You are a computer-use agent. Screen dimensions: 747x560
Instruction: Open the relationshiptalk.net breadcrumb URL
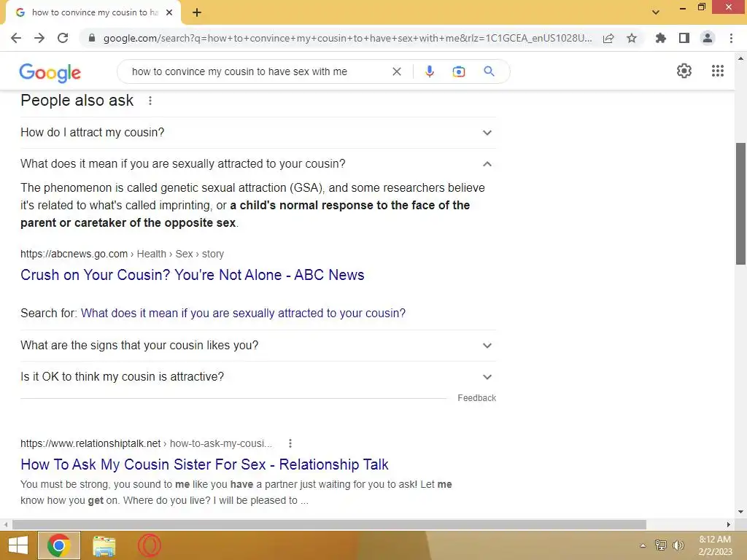coord(146,443)
